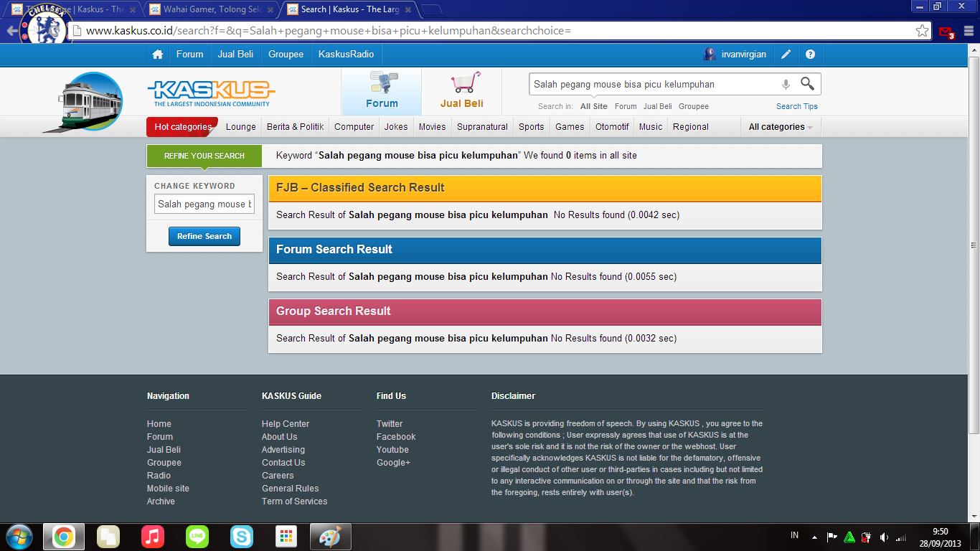
Task: Click the magnifying glass search icon
Action: coord(807,84)
